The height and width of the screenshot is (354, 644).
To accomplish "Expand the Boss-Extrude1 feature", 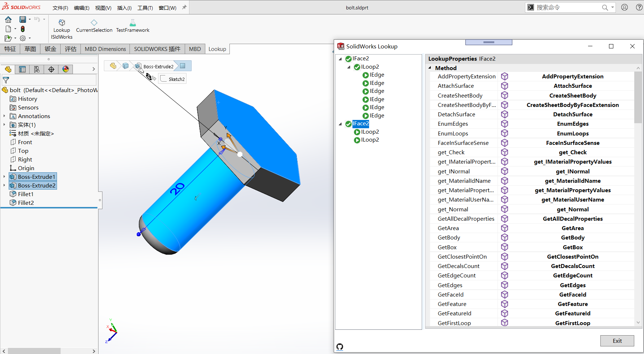I will coord(4,177).
